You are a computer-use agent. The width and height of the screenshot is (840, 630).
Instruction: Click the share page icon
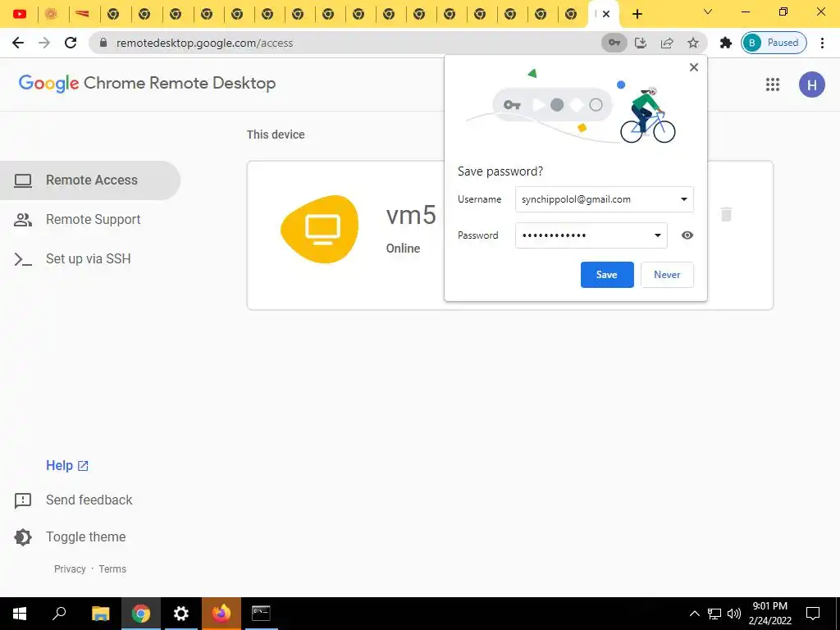[667, 43]
